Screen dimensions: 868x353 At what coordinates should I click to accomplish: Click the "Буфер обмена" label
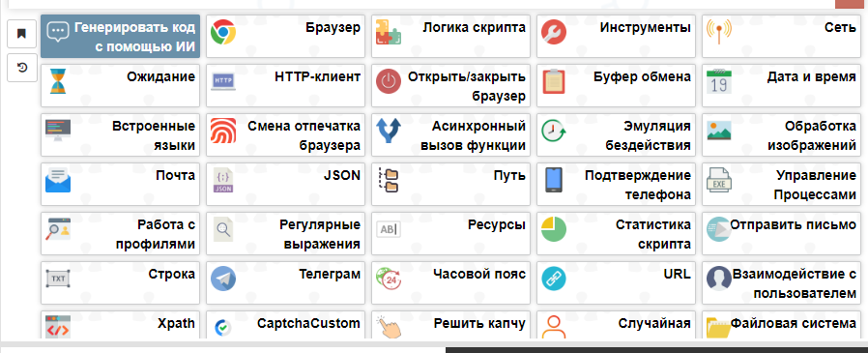pyautogui.click(x=643, y=76)
